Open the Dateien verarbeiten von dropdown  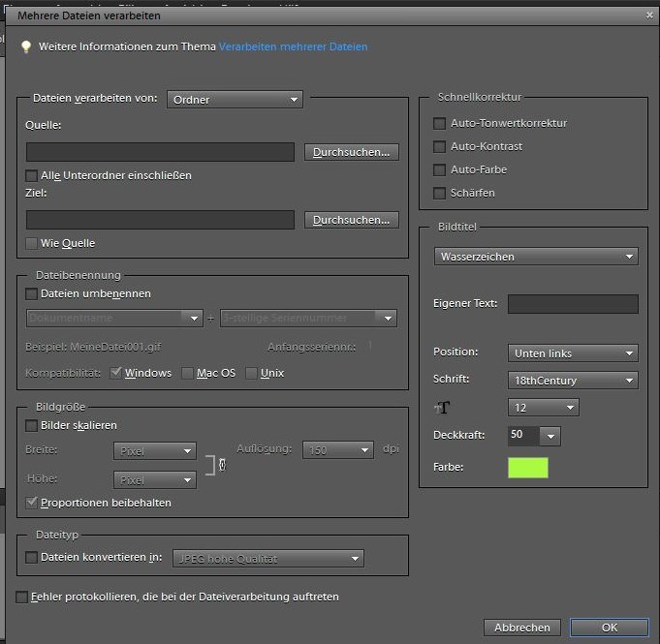[235, 99]
